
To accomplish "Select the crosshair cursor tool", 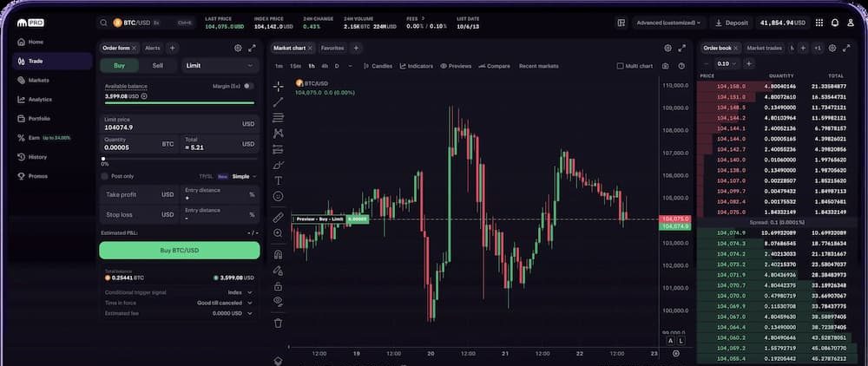I will point(278,86).
